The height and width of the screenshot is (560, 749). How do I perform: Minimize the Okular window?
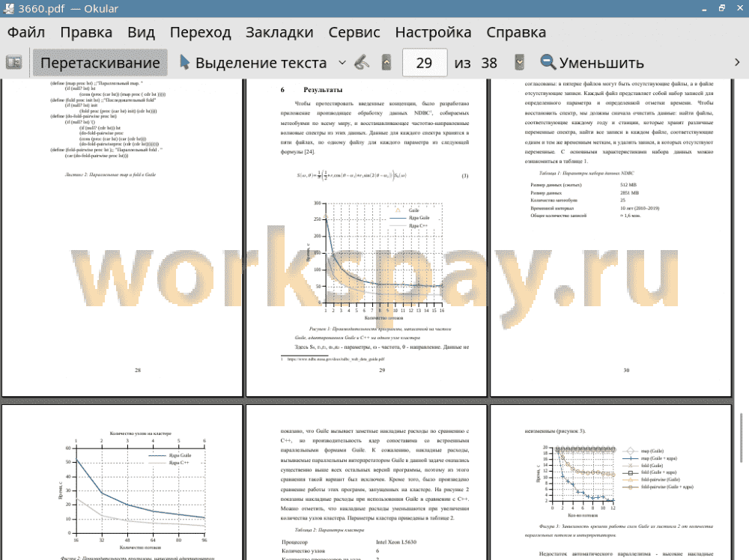[705, 8]
